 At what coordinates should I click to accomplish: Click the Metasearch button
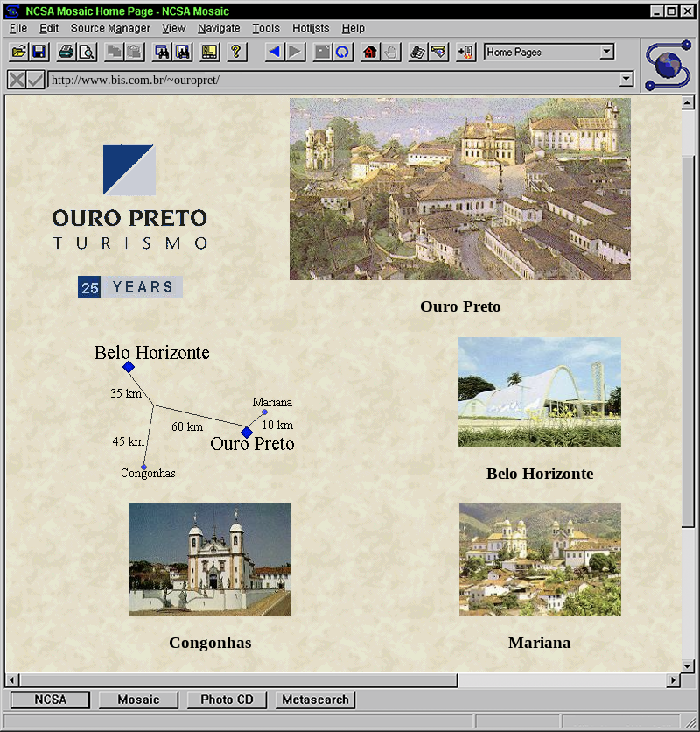click(x=315, y=700)
